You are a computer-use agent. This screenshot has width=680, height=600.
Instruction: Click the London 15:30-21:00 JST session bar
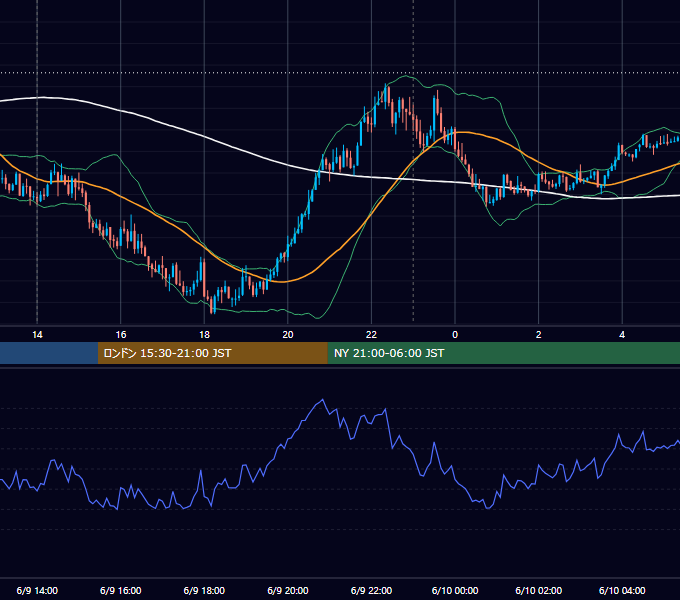pos(212,353)
